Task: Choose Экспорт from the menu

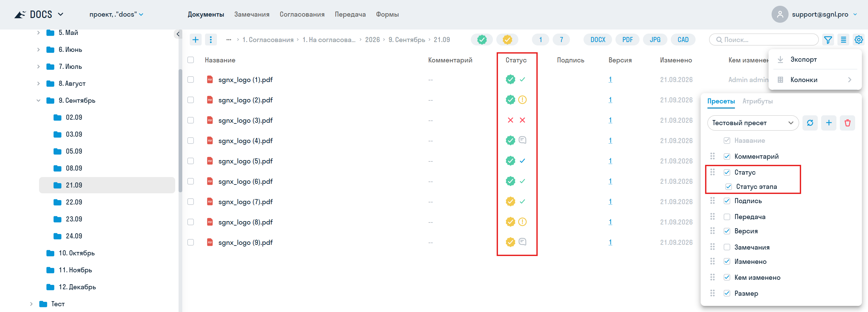Action: pos(815,59)
